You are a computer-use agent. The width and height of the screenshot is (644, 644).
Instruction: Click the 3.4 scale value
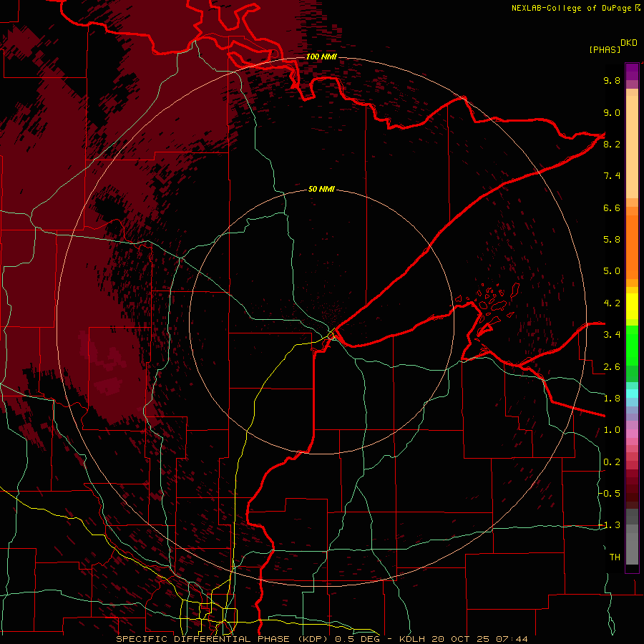tap(612, 335)
